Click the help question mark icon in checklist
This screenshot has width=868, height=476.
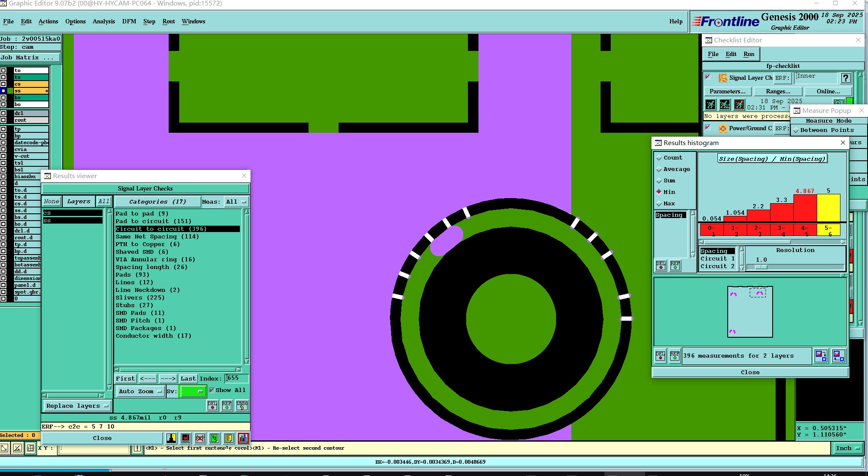point(846,78)
